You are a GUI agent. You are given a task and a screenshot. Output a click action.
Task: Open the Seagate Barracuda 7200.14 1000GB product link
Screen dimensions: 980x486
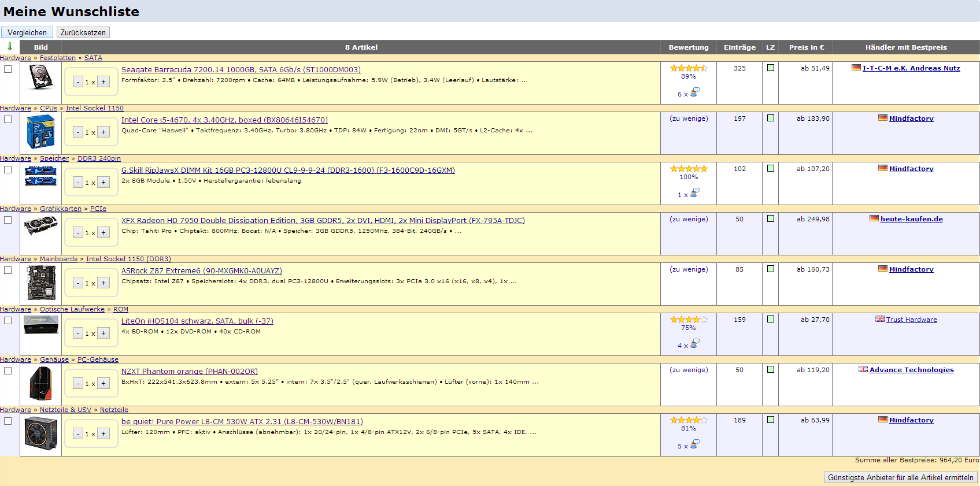241,70
